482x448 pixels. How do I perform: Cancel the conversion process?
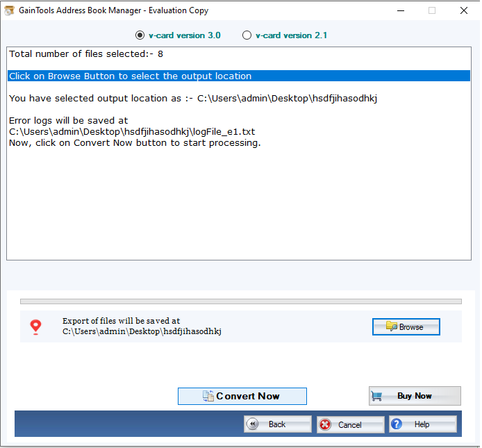[x=351, y=424]
